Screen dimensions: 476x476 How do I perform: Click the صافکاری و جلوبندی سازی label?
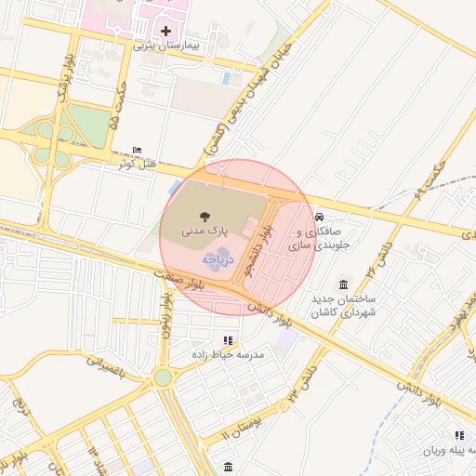pyautogui.click(x=319, y=239)
